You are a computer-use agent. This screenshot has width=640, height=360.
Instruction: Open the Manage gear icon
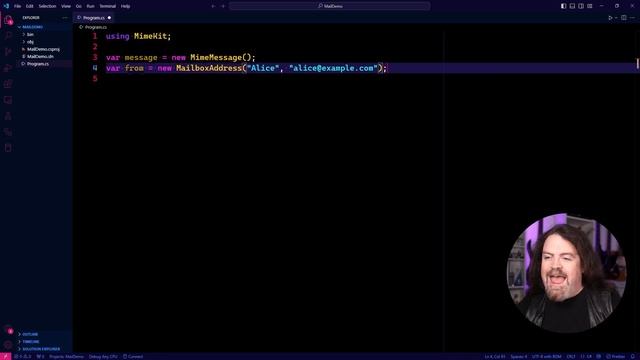(8, 344)
